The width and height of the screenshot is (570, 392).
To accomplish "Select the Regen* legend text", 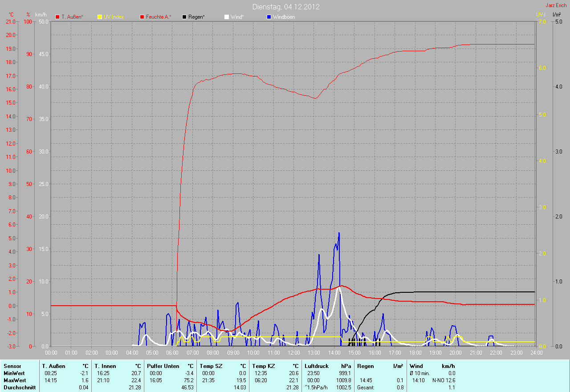I will pos(196,17).
